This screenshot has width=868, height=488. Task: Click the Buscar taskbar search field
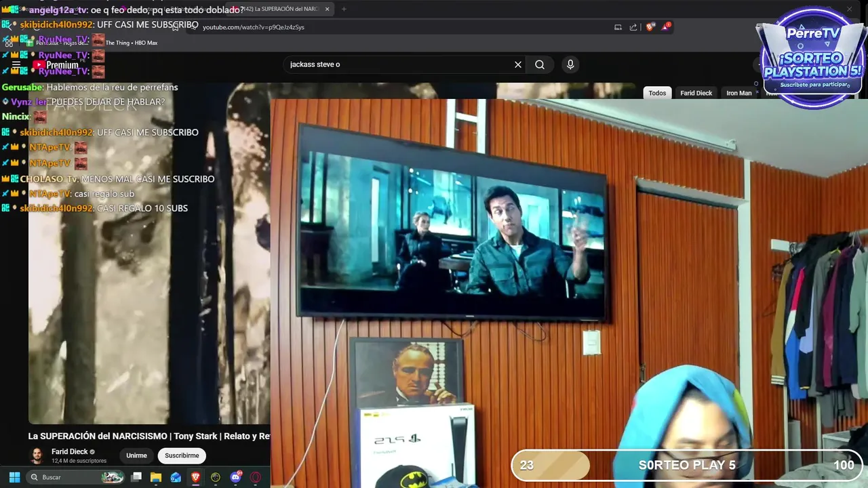pos(76,477)
